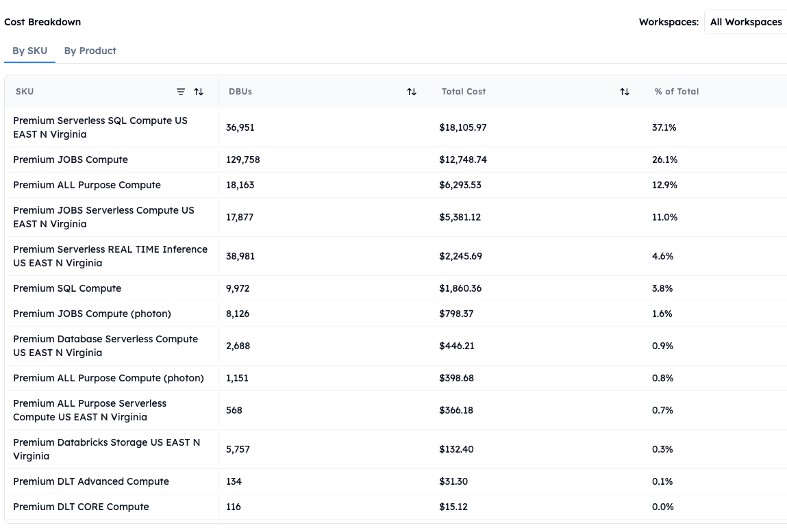Viewport: 787px width, 532px height.
Task: Sort the DBUs column
Action: (x=412, y=92)
